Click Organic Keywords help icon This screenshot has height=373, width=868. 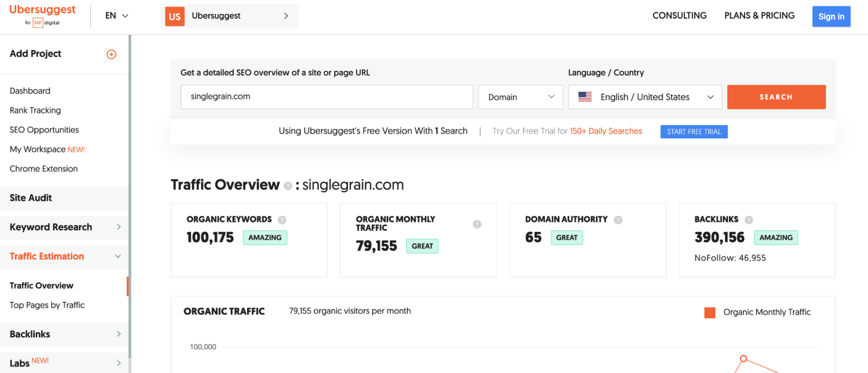tap(282, 220)
